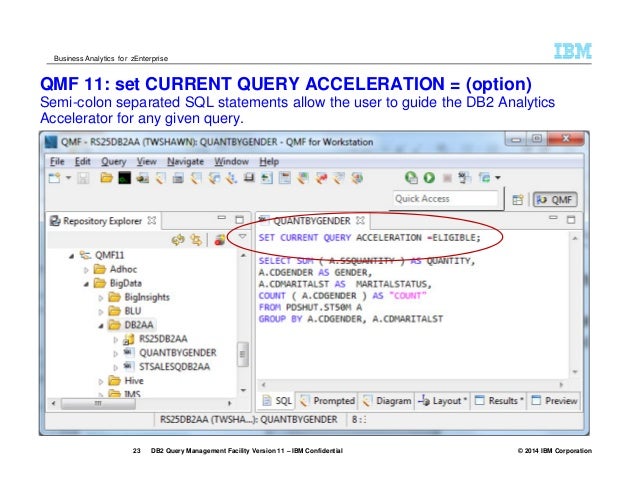Minimize the QUANTBYGENDER editor panel

coord(553,218)
